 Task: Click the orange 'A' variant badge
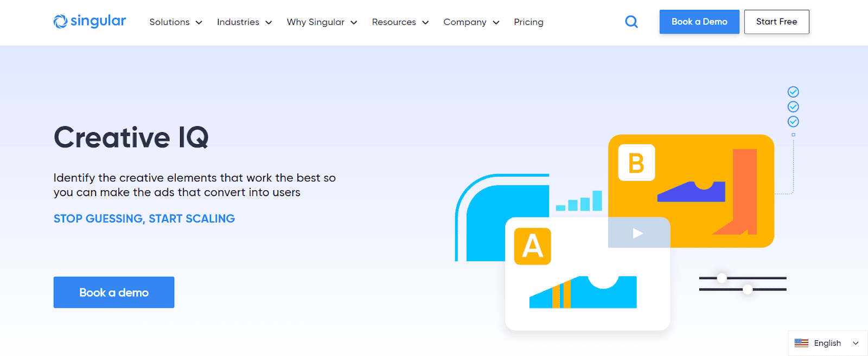click(x=532, y=246)
